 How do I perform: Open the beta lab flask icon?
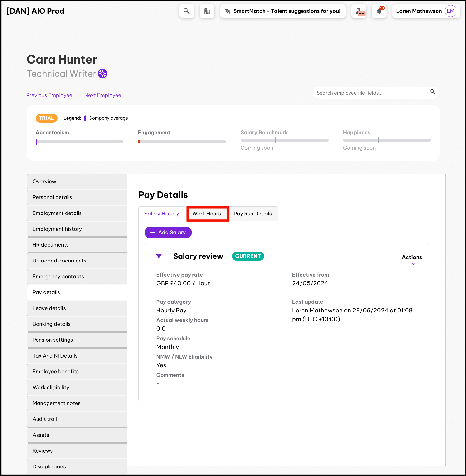click(359, 11)
